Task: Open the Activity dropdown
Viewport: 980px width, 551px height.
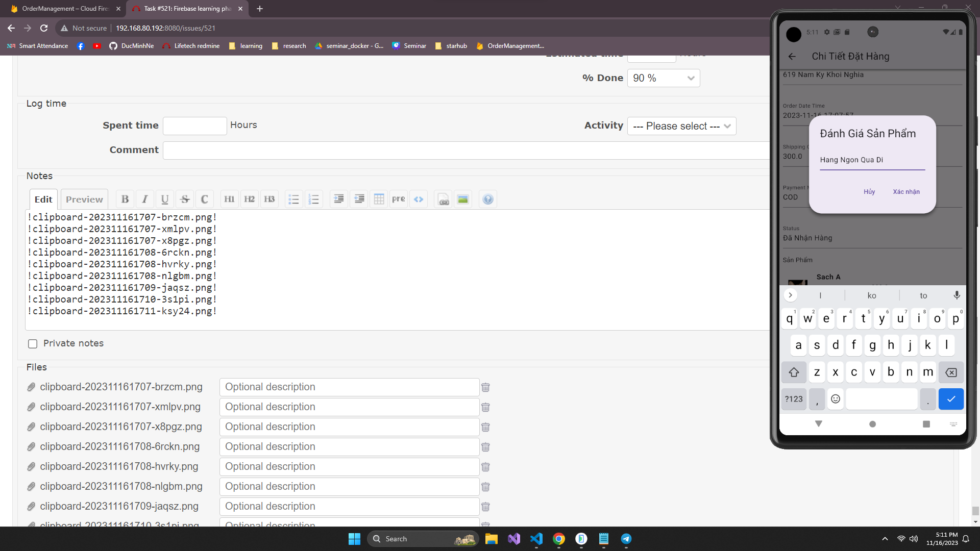Action: point(681,126)
